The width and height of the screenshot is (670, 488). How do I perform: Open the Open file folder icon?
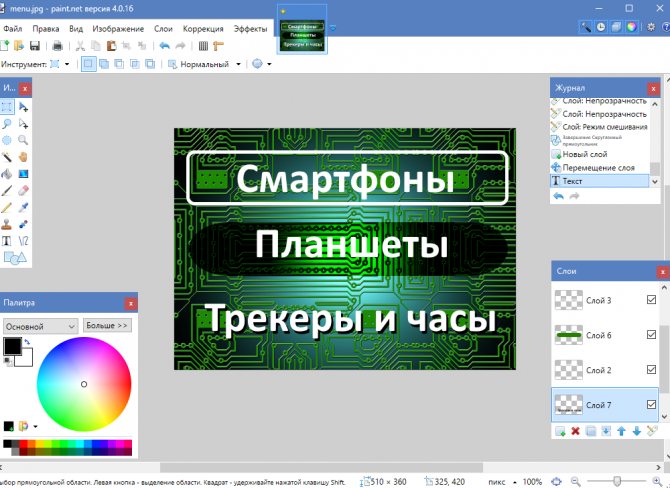[x=19, y=46]
